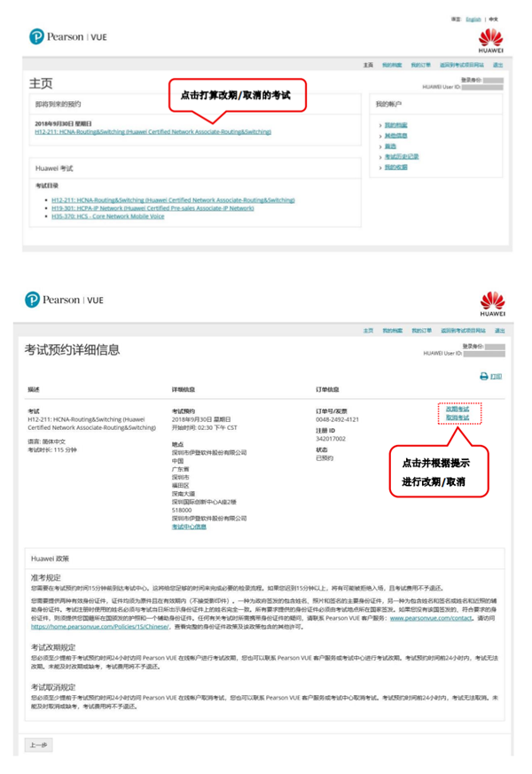Open the upcoming H12-211 appointment link dated 2018年9月30日
The image size is (532, 774).
(153, 132)
